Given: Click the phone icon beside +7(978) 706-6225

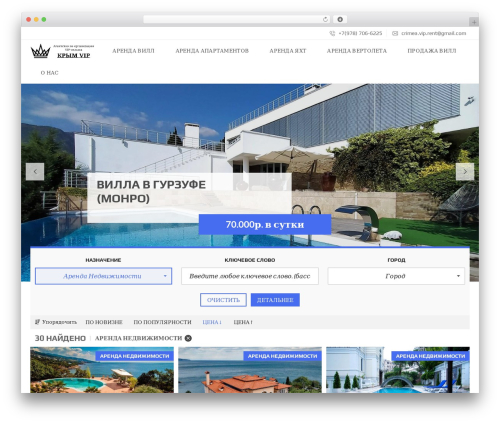Looking at the screenshot, I should tap(332, 33).
